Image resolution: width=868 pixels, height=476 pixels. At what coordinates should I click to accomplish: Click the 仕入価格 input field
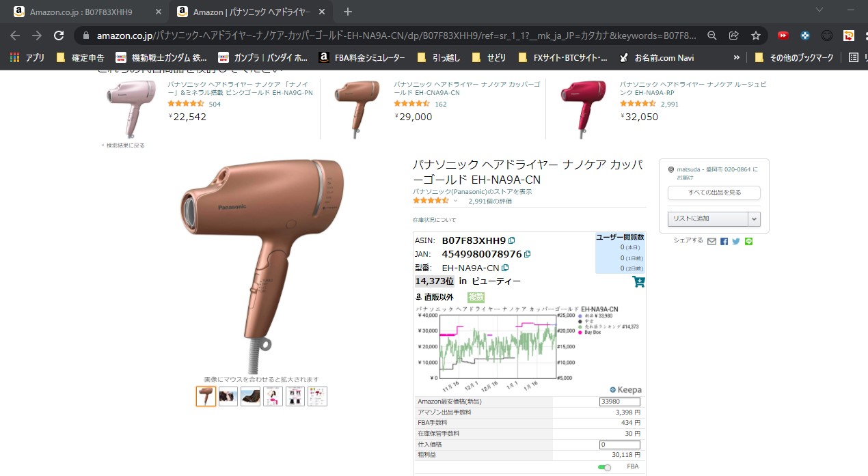coord(619,445)
